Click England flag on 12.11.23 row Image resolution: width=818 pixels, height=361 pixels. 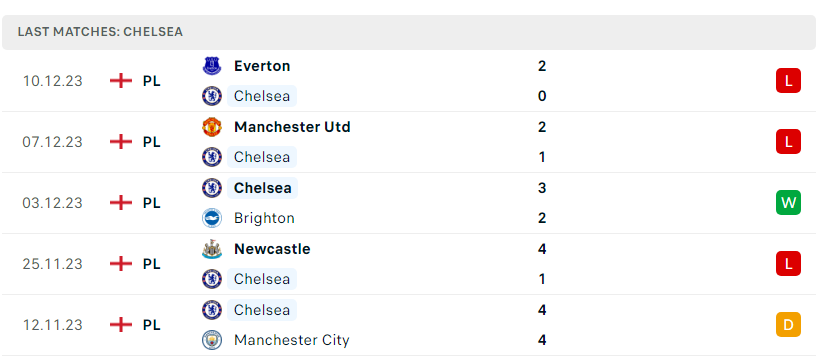pyautogui.click(x=121, y=325)
